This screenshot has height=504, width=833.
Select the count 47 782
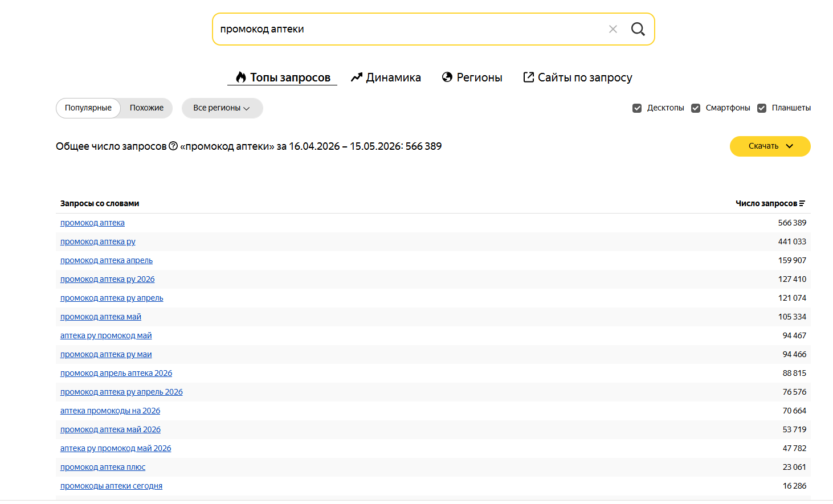(794, 448)
